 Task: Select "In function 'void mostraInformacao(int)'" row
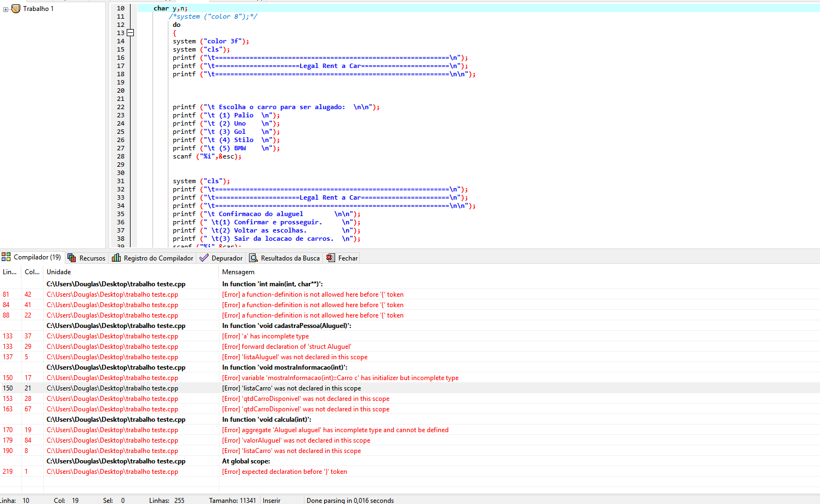[x=410, y=367]
